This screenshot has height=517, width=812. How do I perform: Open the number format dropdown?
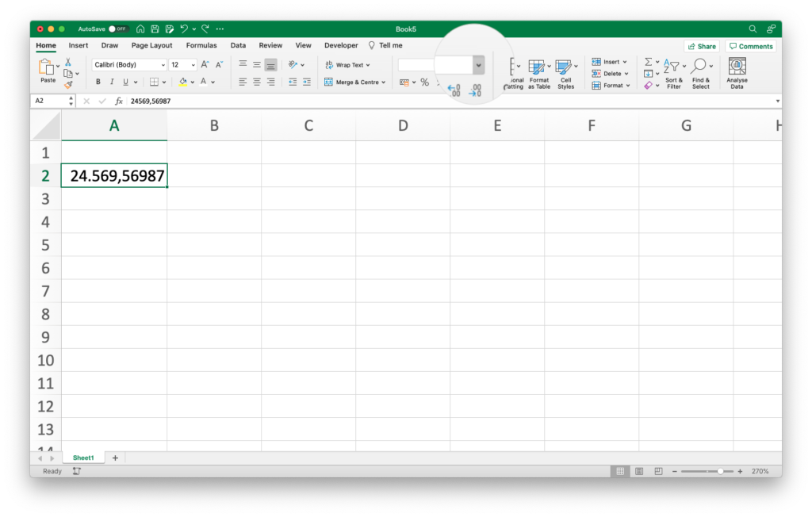click(478, 65)
